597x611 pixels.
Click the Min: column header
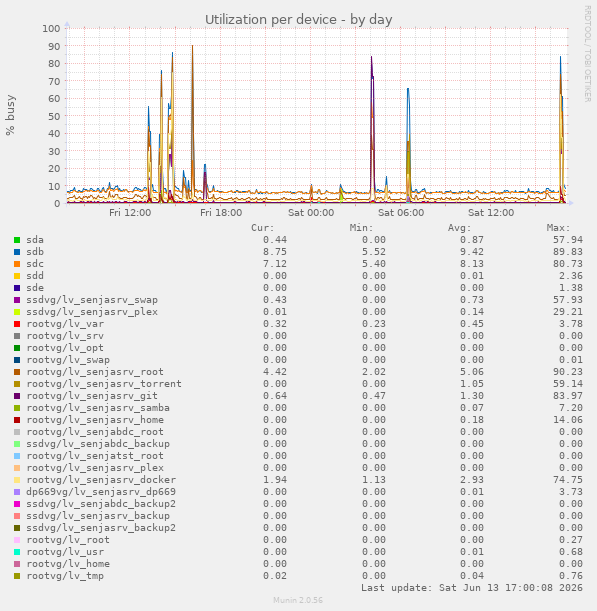click(361, 228)
